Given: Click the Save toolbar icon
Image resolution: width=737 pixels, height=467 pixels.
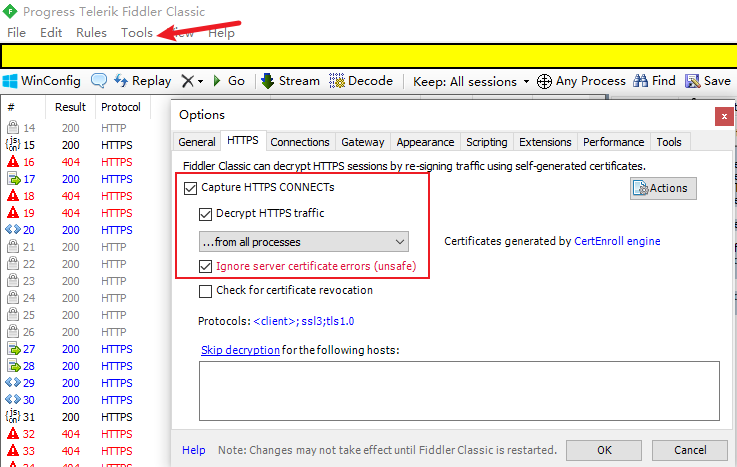Looking at the screenshot, I should coord(695,81).
